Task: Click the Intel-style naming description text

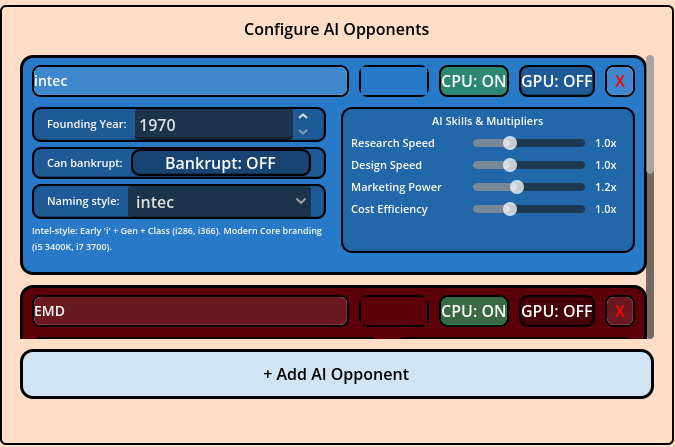Action: (177, 239)
